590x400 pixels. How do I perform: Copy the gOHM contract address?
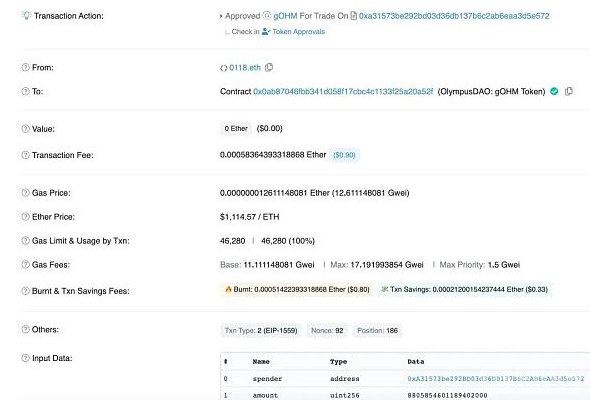click(x=569, y=91)
